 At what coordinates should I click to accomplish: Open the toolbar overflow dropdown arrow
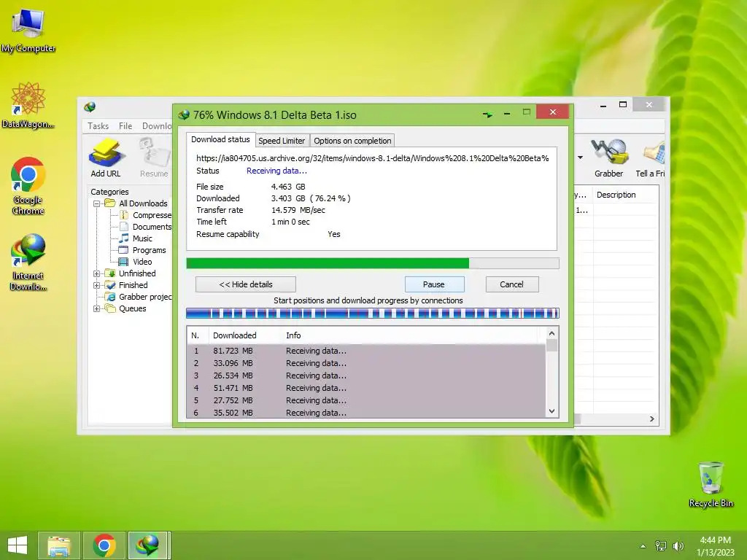[x=580, y=157]
